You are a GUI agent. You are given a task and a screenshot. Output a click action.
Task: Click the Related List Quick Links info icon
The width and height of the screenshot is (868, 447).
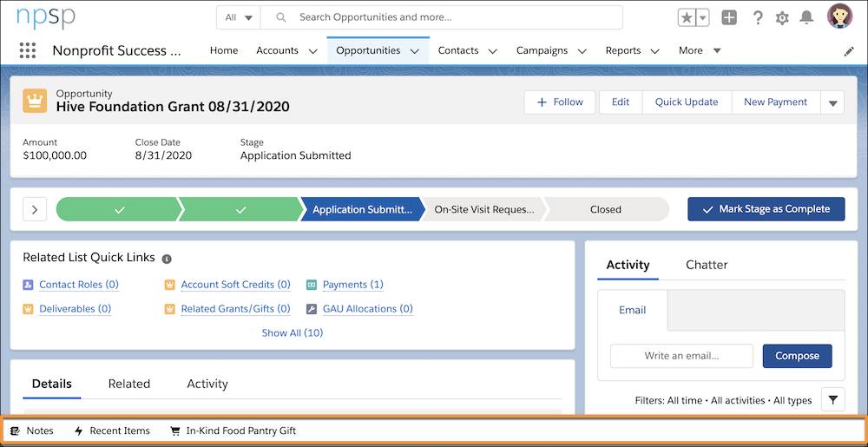pos(167,259)
